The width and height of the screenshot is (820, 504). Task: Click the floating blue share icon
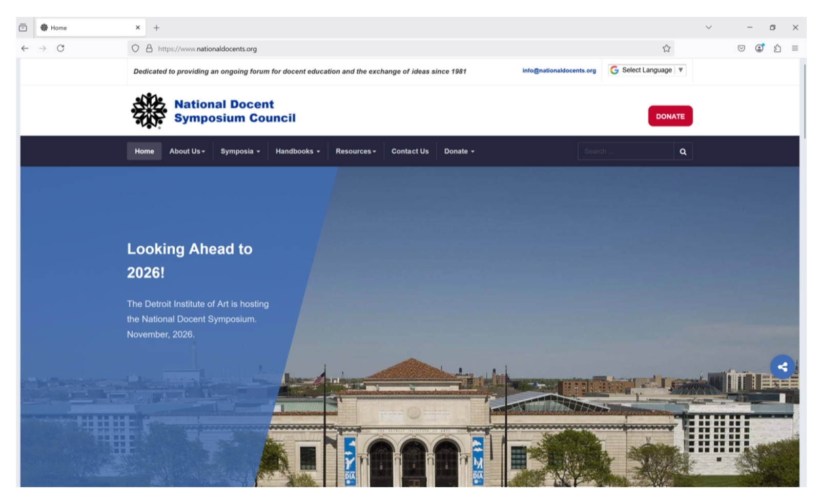click(x=782, y=367)
